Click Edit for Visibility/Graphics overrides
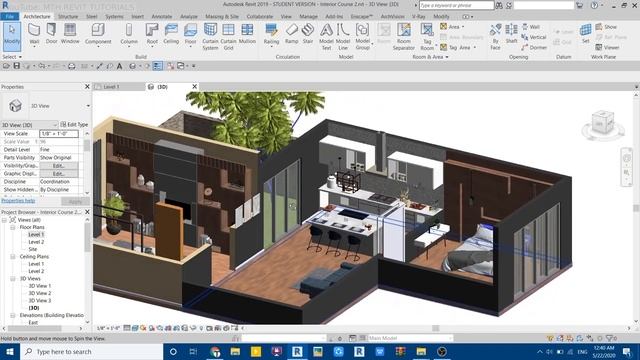The image size is (640, 360). tap(58, 166)
